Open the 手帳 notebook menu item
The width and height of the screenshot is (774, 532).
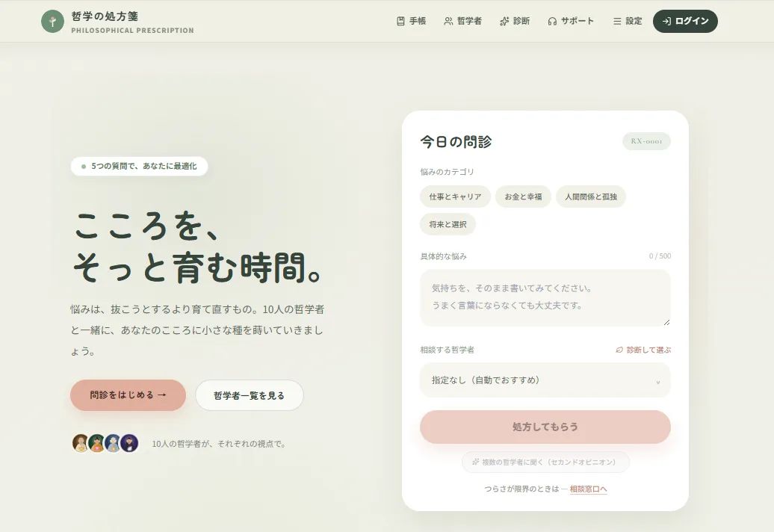[411, 21]
